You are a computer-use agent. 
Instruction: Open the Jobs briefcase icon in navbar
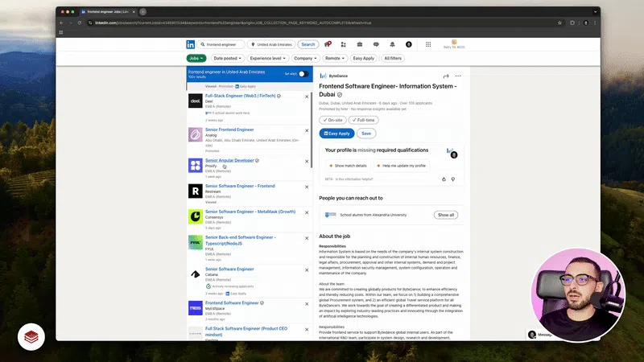(x=360, y=44)
